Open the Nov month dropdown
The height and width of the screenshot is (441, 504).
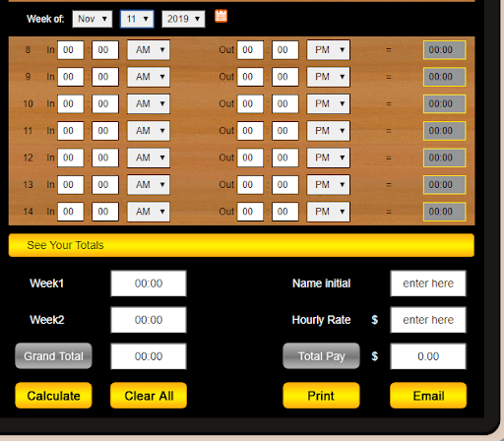pos(93,19)
